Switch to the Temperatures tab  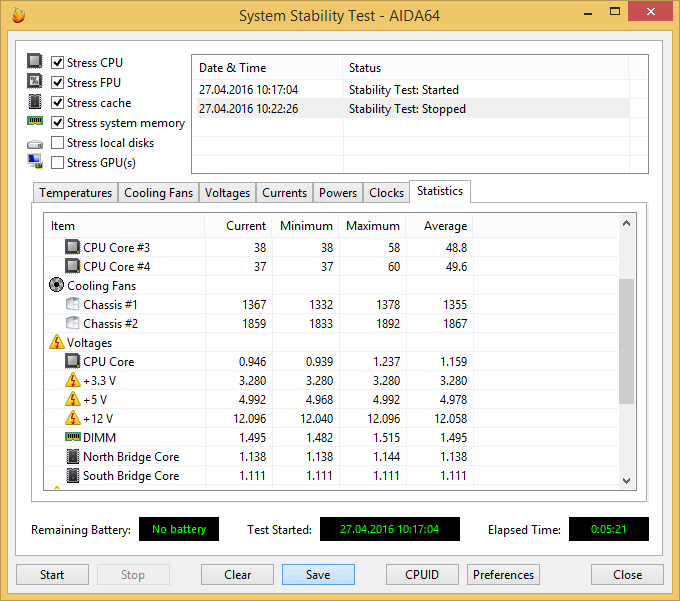75,193
